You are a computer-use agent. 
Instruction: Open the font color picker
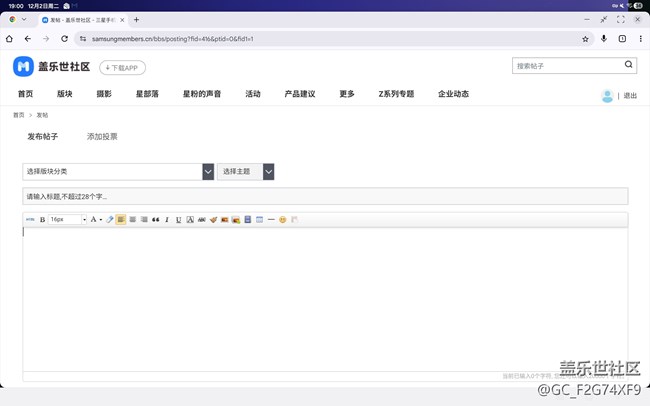[x=96, y=219]
